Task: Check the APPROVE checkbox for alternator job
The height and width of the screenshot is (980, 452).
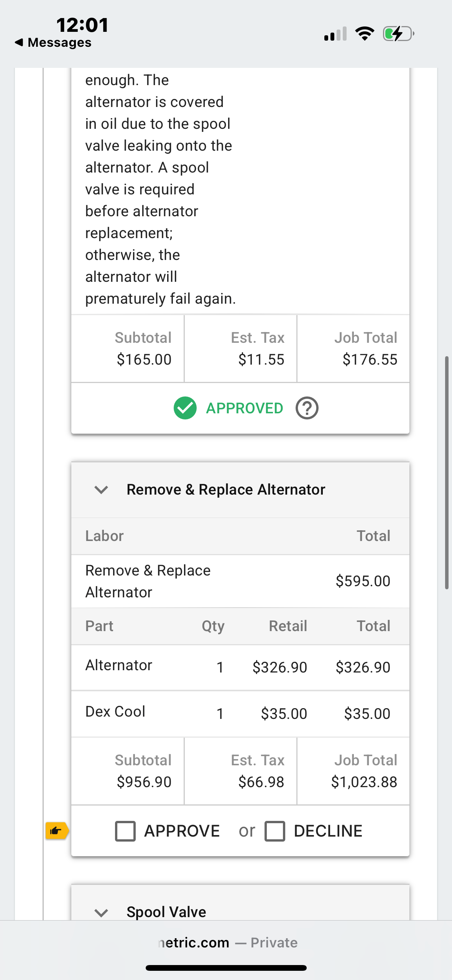Action: tap(125, 831)
